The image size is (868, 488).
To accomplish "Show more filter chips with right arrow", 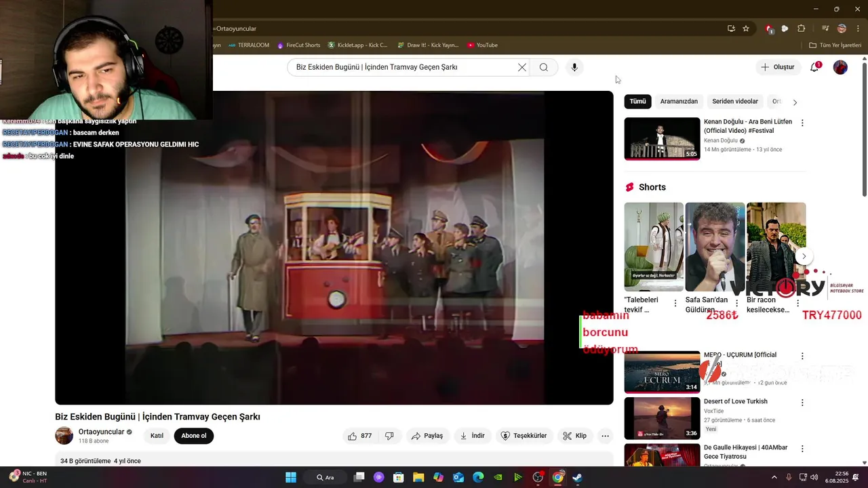I will tap(795, 102).
